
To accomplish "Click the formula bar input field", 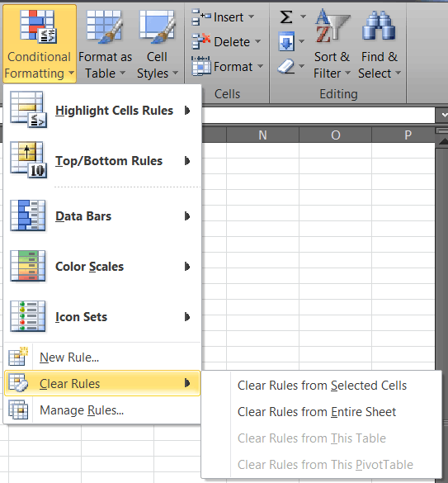I will point(318,116).
